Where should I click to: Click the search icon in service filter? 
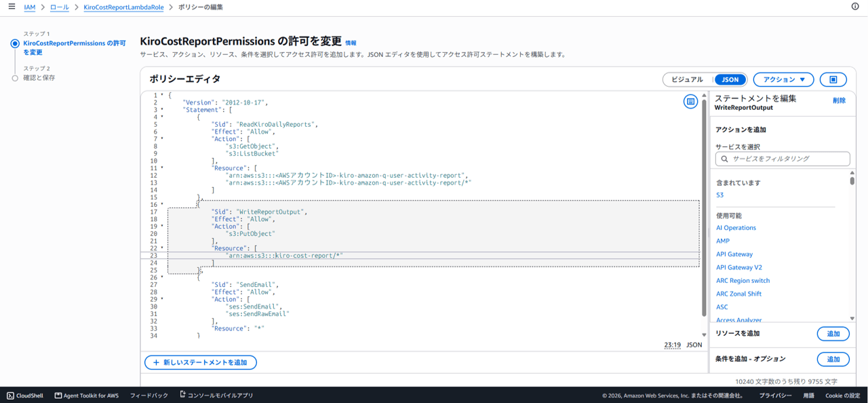[725, 159]
